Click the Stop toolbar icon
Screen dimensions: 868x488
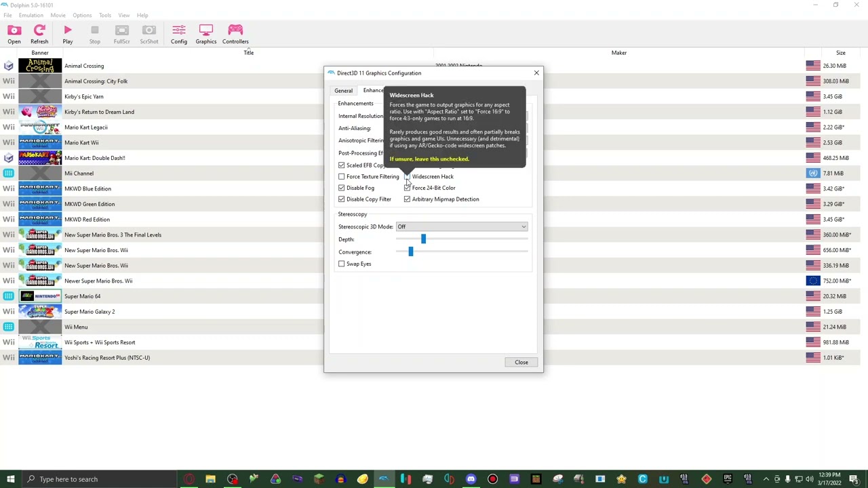pyautogui.click(x=95, y=34)
